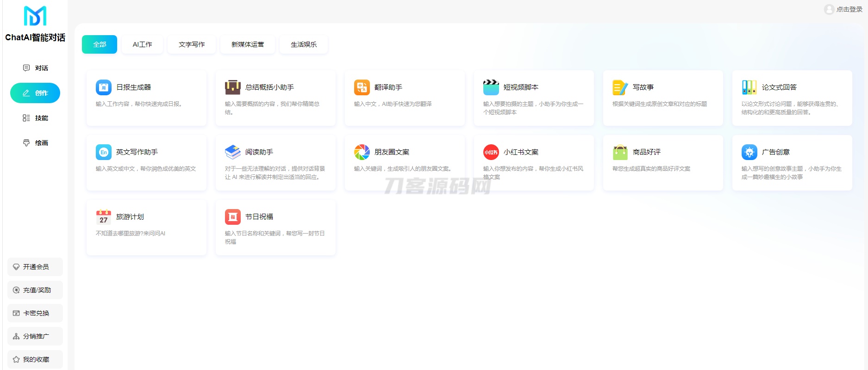The width and height of the screenshot is (868, 370).
Task: Open the 日报生成器 calendar icon
Action: pyautogui.click(x=103, y=87)
